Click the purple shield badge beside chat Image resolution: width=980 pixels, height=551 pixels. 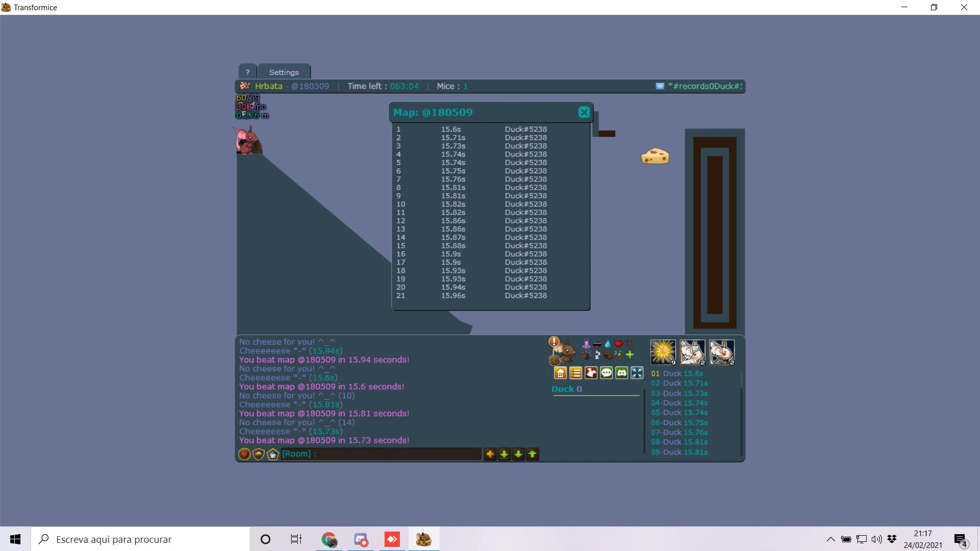(258, 454)
